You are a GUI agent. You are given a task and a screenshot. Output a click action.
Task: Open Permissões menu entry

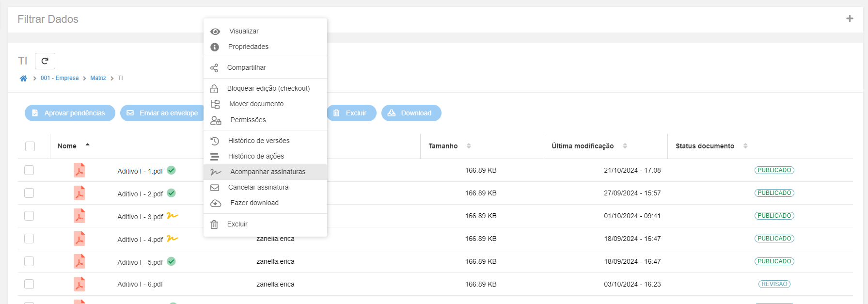pyautogui.click(x=265, y=120)
